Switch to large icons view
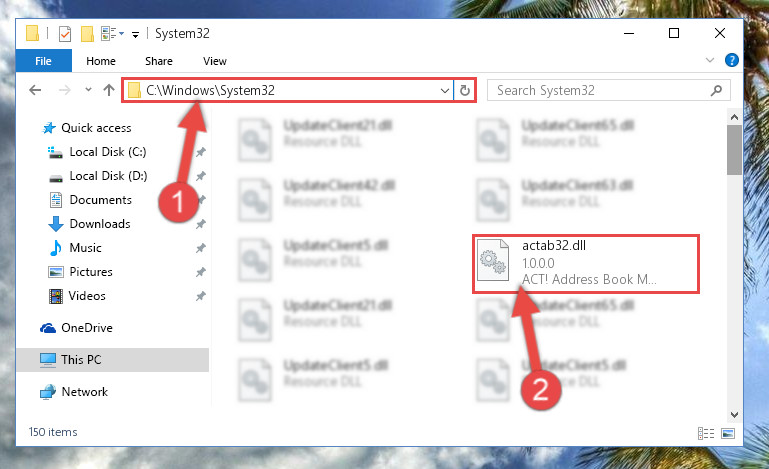The height and width of the screenshot is (469, 769). pyautogui.click(x=728, y=433)
